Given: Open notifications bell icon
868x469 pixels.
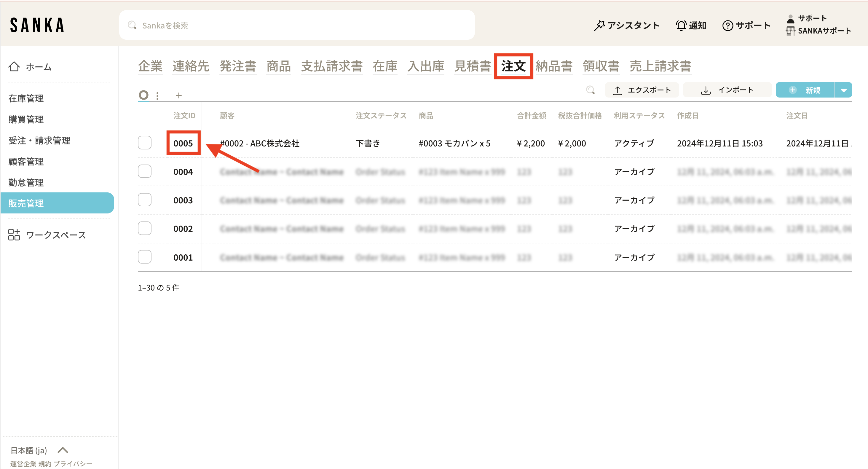Looking at the screenshot, I should coord(681,25).
